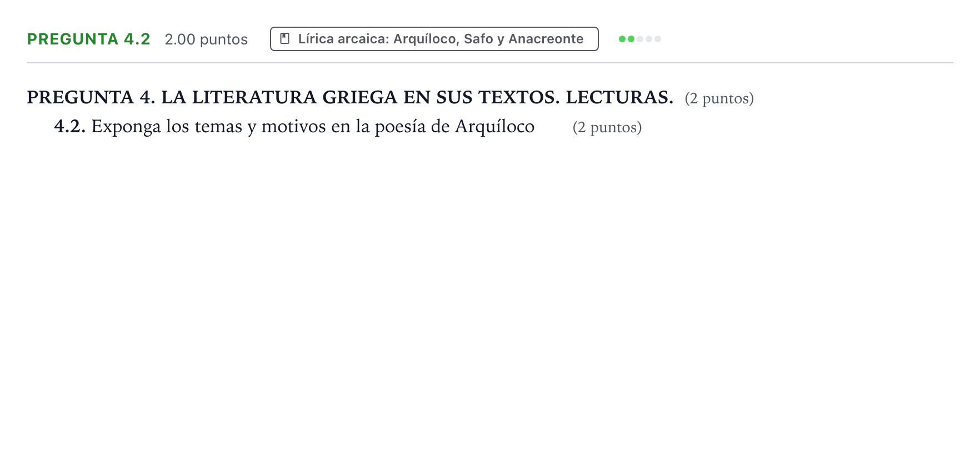The height and width of the screenshot is (449, 980).
Task: Click the book icon in the topic tag
Action: 285,39
